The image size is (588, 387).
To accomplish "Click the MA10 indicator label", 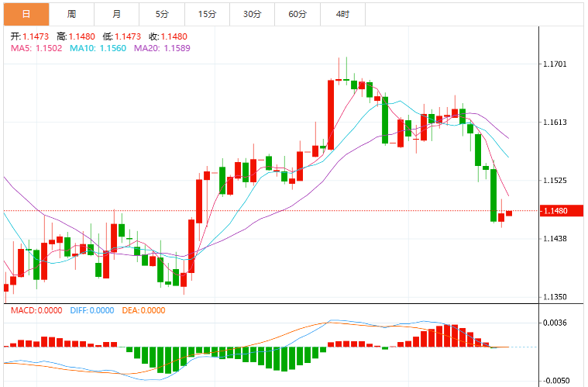I will pos(98,48).
